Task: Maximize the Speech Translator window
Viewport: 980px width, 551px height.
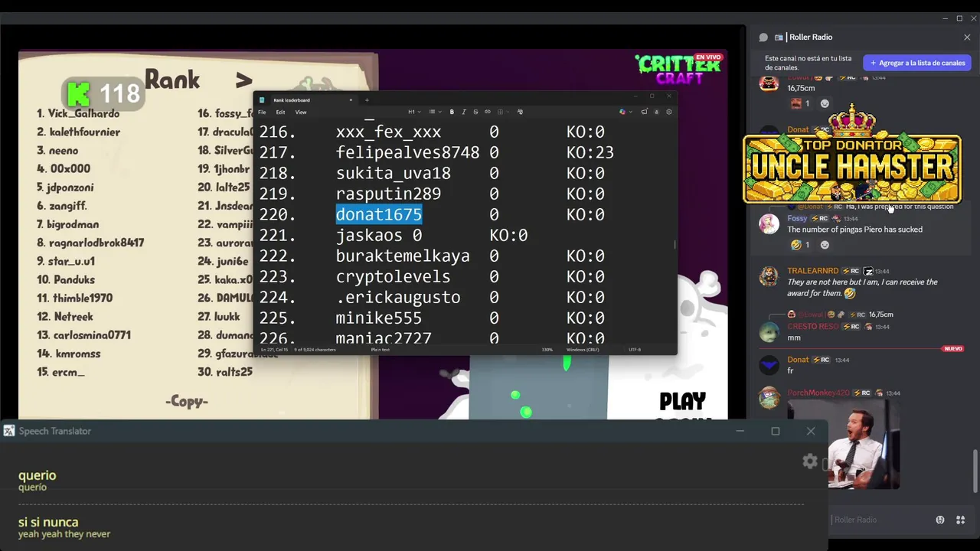Action: click(775, 431)
